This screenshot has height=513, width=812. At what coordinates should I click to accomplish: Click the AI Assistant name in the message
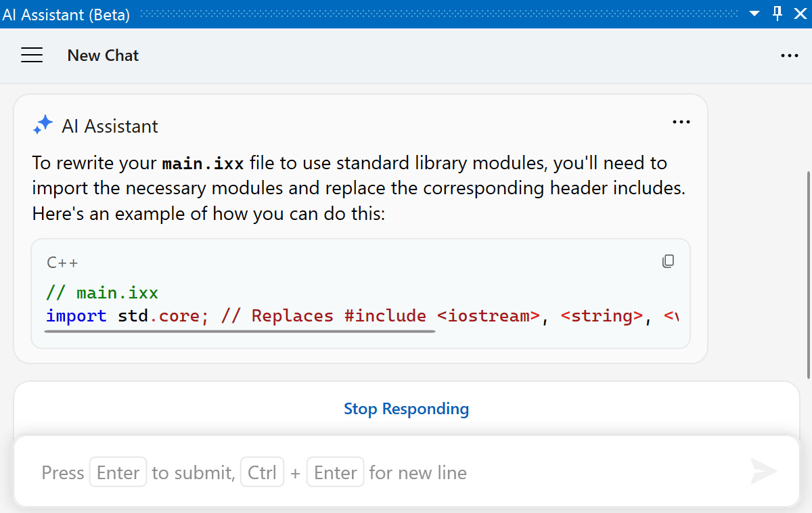point(110,126)
